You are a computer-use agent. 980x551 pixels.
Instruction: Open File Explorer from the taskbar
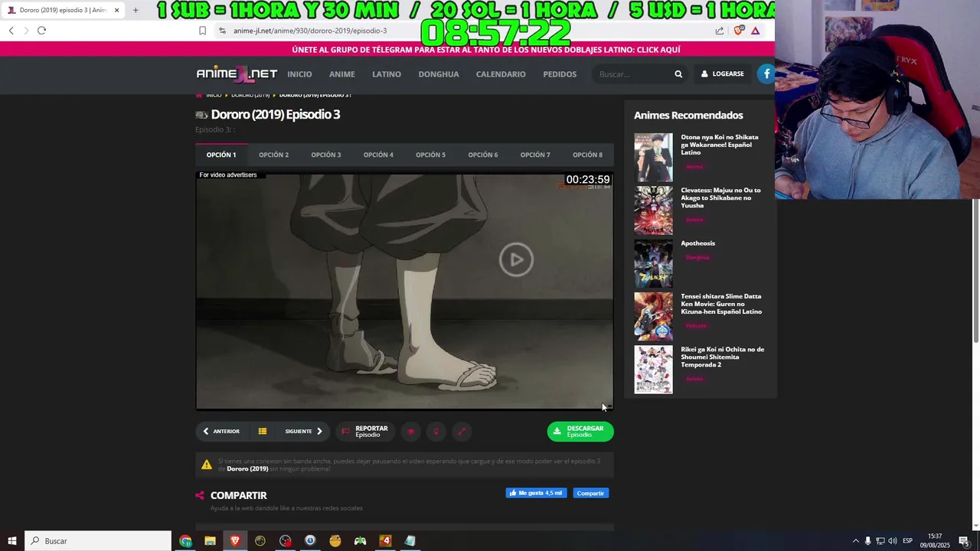tap(211, 541)
